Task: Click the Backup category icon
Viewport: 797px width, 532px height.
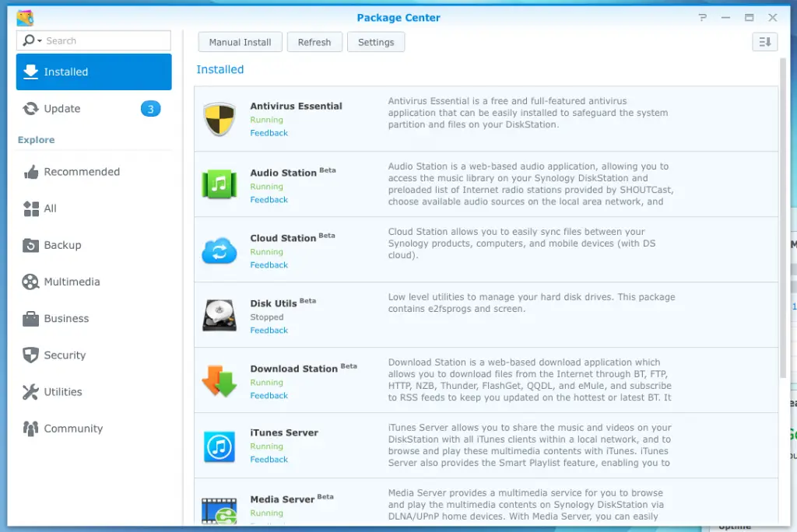Action: click(30, 246)
